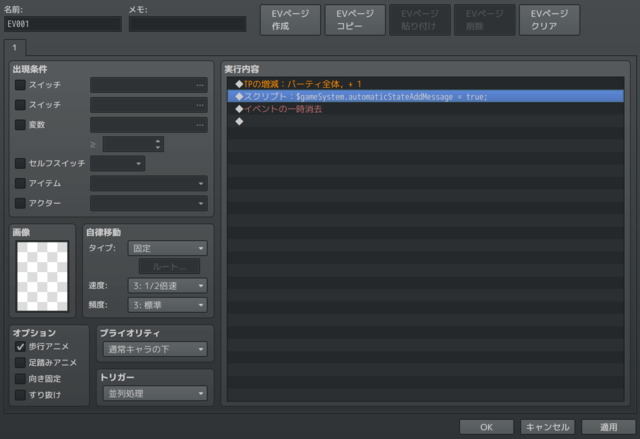
Task: Enable the セルフスイッチ condition checkbox
Action: click(x=20, y=163)
